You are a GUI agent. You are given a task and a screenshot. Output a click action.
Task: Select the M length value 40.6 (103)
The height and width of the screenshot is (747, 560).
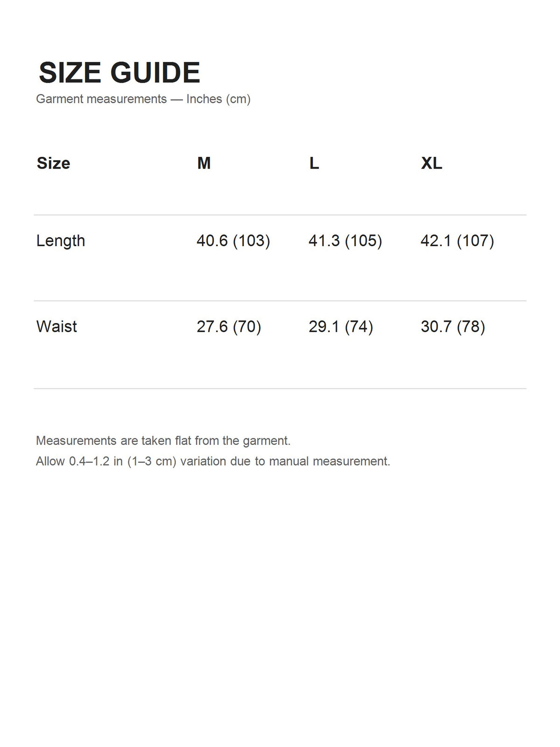click(233, 241)
